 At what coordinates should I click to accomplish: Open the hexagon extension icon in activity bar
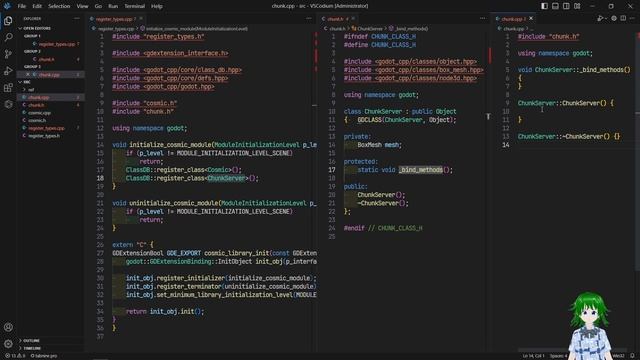click(x=8, y=104)
